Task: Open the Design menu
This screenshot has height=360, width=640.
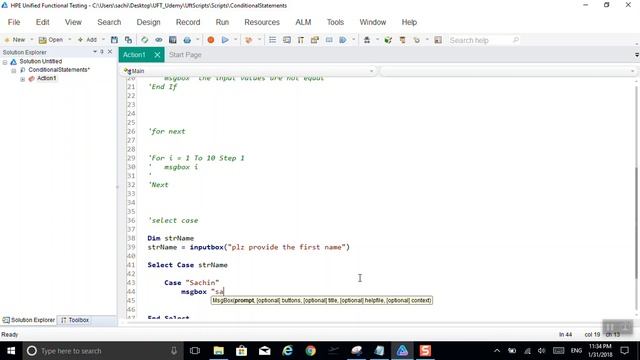Action: [x=148, y=22]
